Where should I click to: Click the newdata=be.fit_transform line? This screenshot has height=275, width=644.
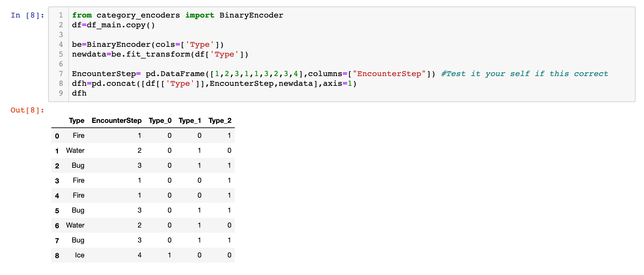coord(160,54)
